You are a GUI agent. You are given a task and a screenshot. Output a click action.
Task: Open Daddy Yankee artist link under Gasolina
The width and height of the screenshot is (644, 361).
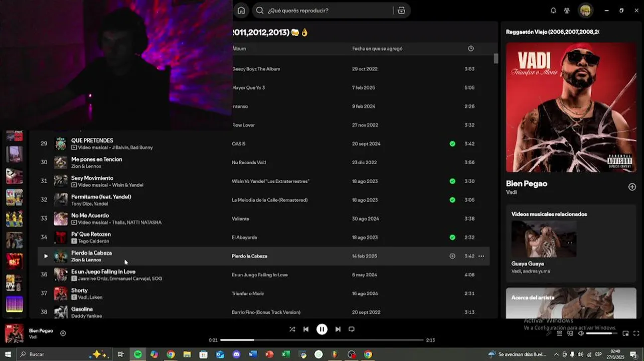pos(86,316)
